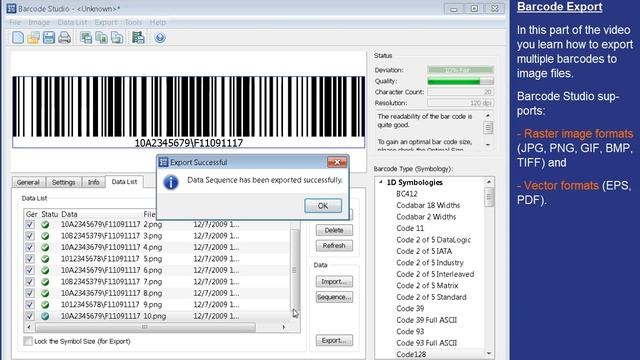Switch to the General tab
Image resolution: width=640 pixels, height=360 pixels.
point(28,182)
